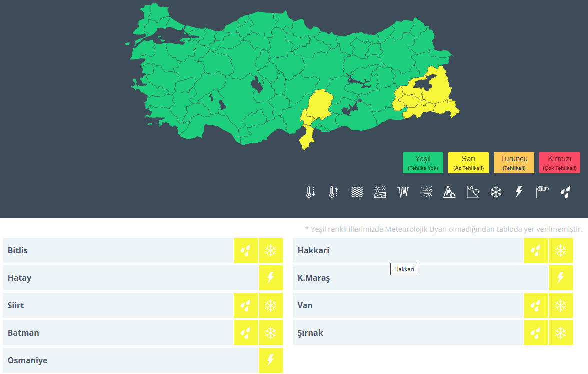Image resolution: width=588 pixels, height=374 pixels.
Task: Click the rain drops icon in legend row
Action: click(565, 192)
